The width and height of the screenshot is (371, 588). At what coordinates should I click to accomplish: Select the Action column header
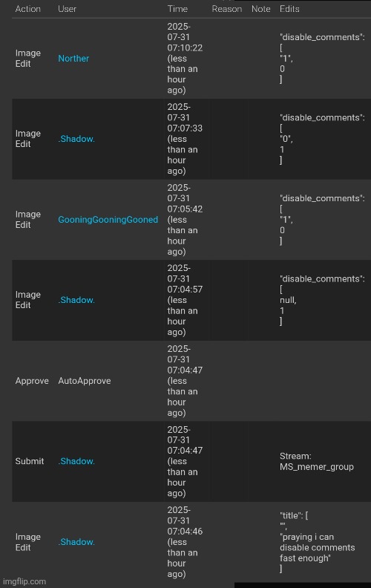click(x=28, y=9)
